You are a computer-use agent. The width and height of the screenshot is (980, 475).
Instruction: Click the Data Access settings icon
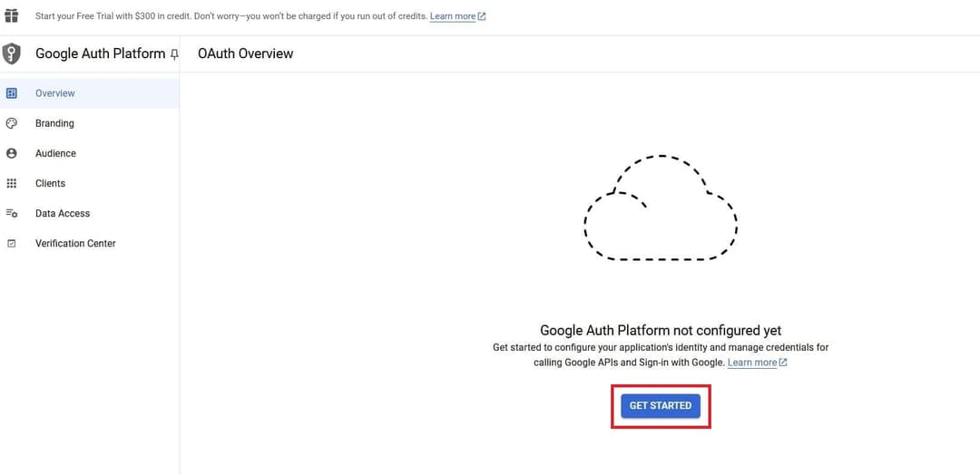[x=12, y=213]
